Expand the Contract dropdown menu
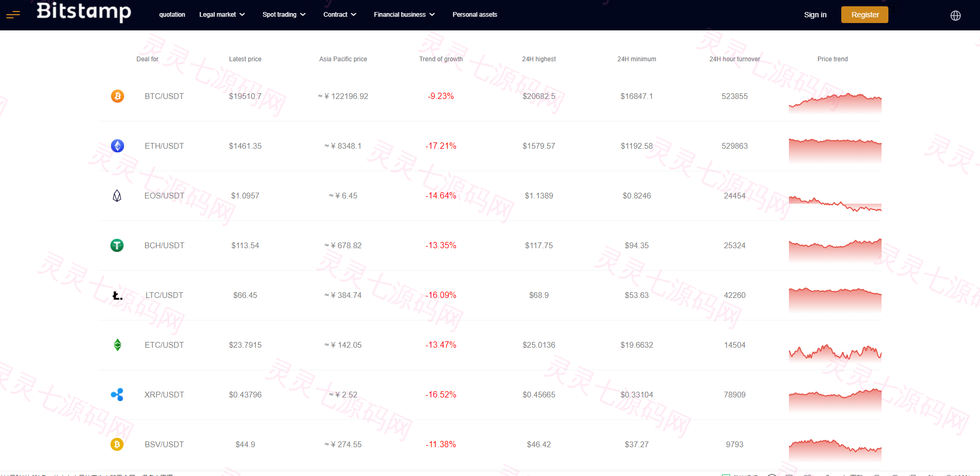Image resolution: width=980 pixels, height=476 pixels. pos(340,15)
